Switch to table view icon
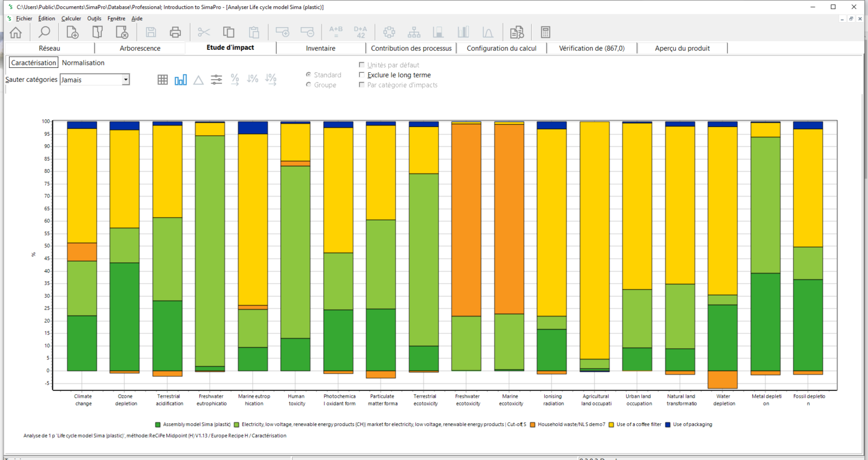Screen dimensions: 868x460 click(x=163, y=80)
